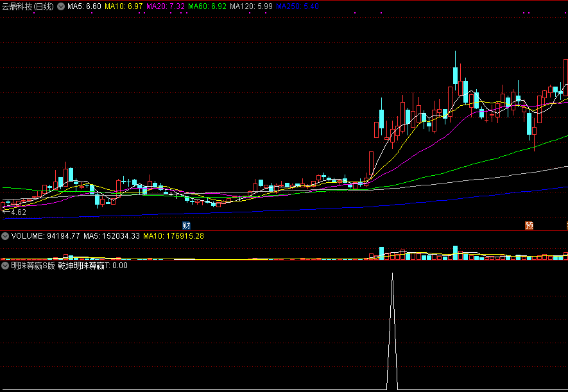Click the 乾坤明珠尊赢T: 0.00 value

(x=92, y=266)
